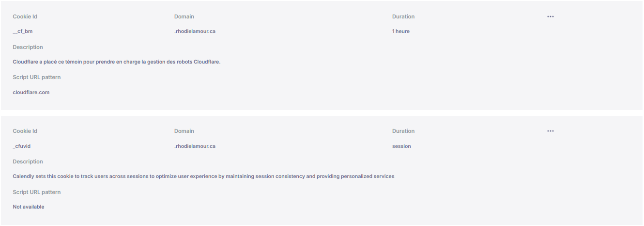Click the Cloudflare robots description text
Screen dimensions: 644x226
pos(117,62)
